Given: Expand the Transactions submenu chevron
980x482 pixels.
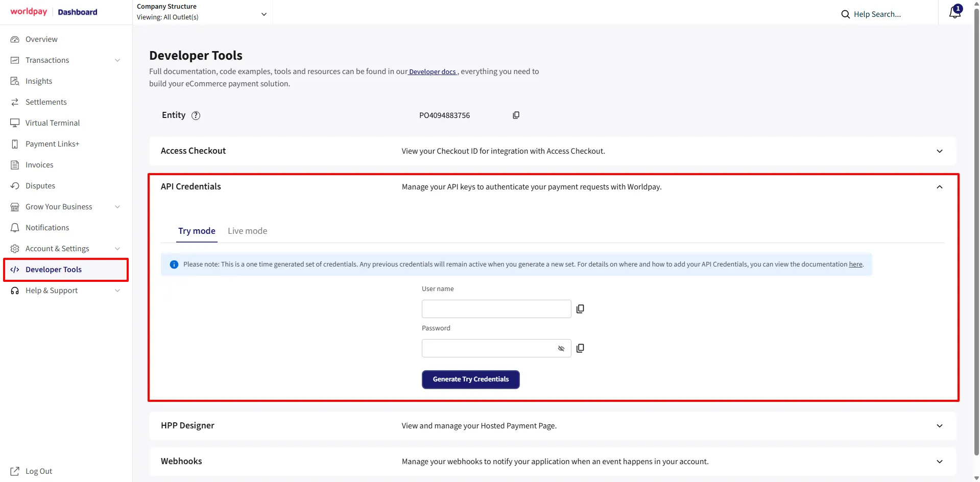Looking at the screenshot, I should click(117, 60).
